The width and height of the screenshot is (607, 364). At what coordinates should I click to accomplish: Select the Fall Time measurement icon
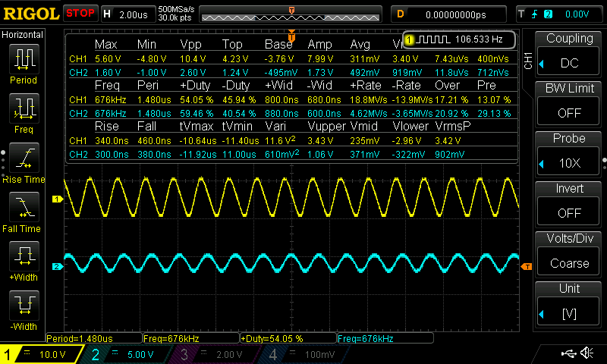click(24, 207)
